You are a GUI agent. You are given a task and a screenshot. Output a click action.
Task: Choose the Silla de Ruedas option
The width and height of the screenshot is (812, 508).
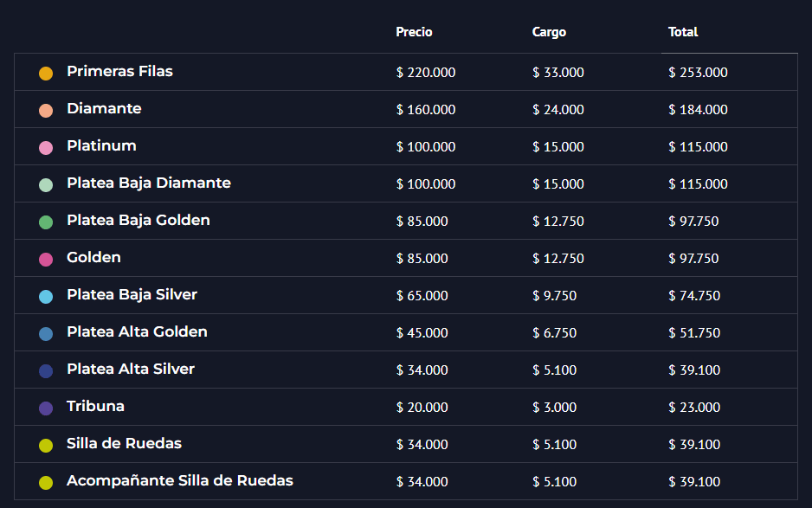[125, 444]
